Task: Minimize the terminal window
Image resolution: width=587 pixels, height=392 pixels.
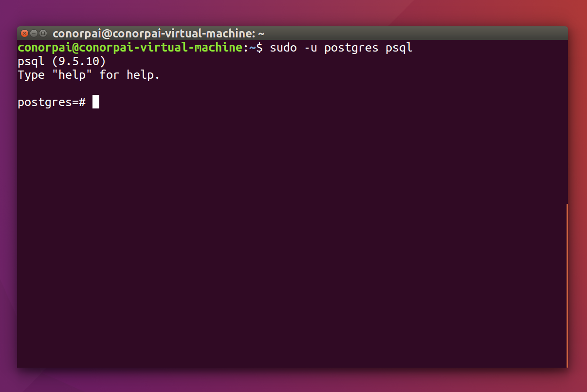Action: tap(34, 34)
